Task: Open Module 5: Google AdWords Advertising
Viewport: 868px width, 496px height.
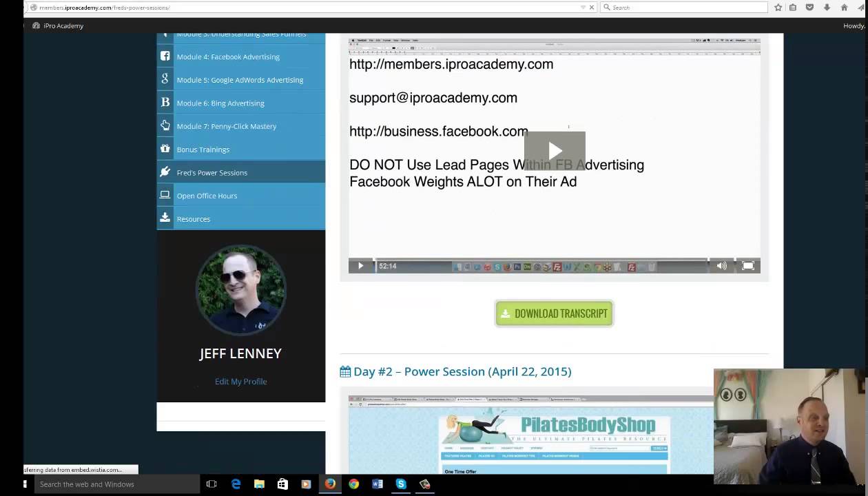Action: coord(241,80)
